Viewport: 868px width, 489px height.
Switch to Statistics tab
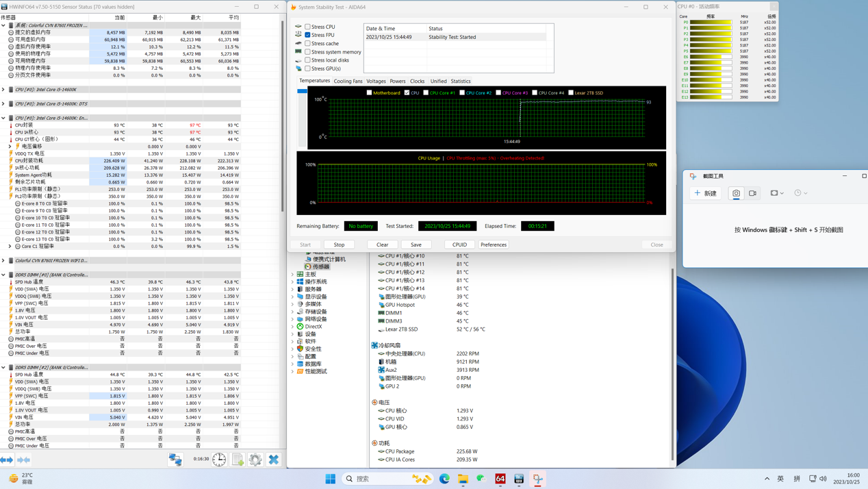(x=461, y=81)
